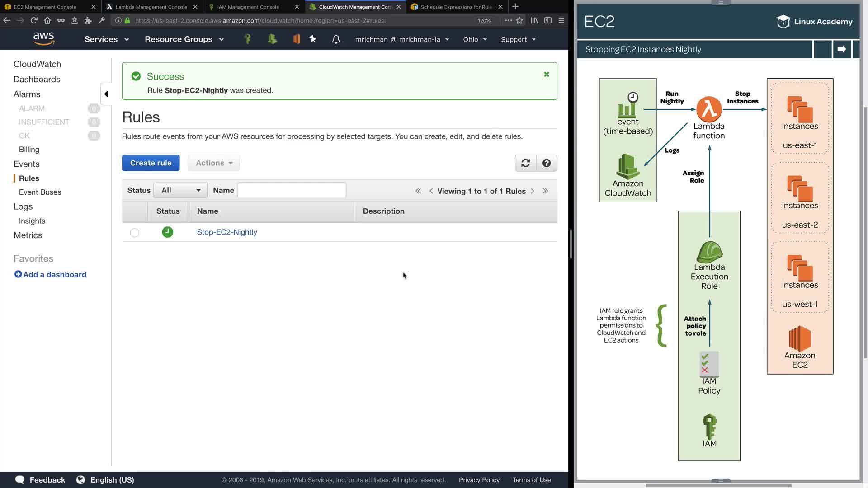
Task: Click the AWS notifications bell icon
Action: click(336, 39)
